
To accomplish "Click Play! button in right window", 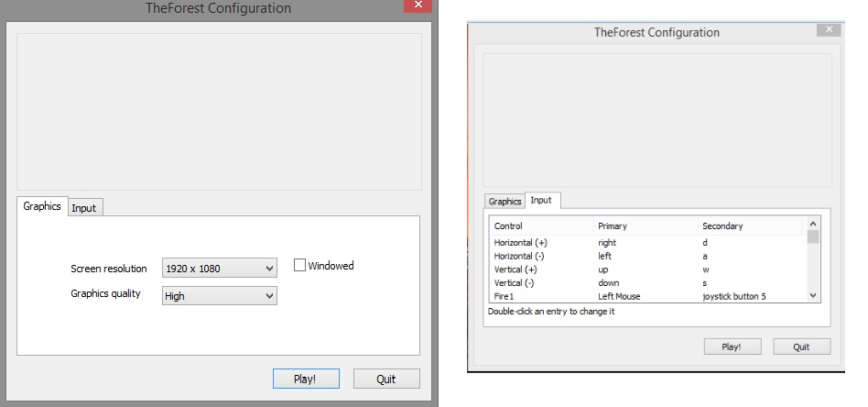I will click(732, 346).
